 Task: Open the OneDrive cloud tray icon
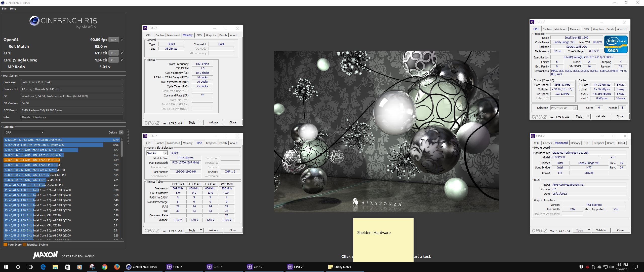(x=599, y=267)
